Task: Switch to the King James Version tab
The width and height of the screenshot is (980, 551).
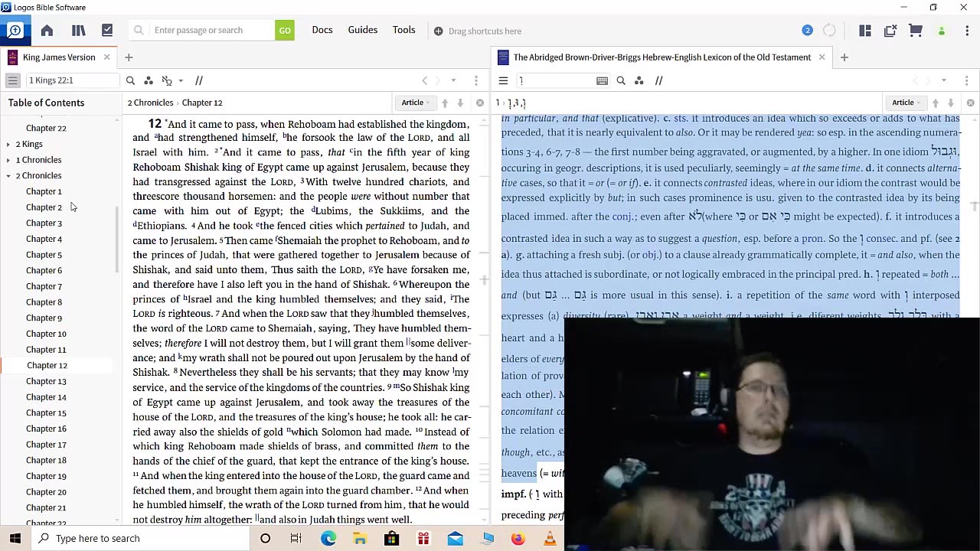Action: 59,57
